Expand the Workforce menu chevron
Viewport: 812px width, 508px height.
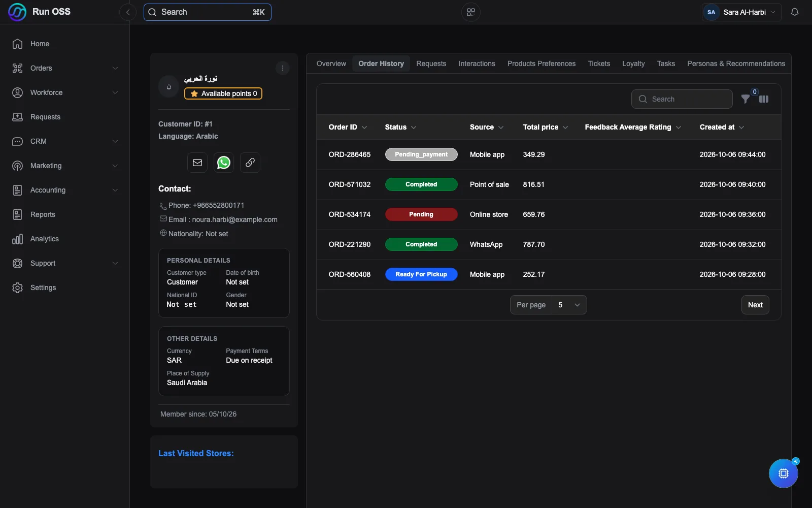[115, 92]
